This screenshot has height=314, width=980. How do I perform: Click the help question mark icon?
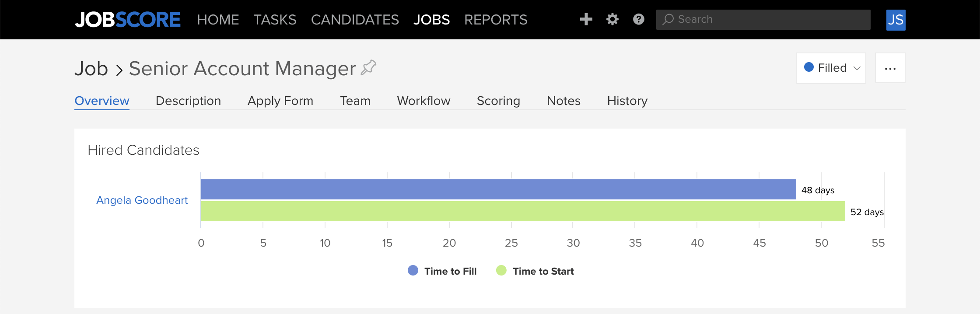click(x=638, y=19)
